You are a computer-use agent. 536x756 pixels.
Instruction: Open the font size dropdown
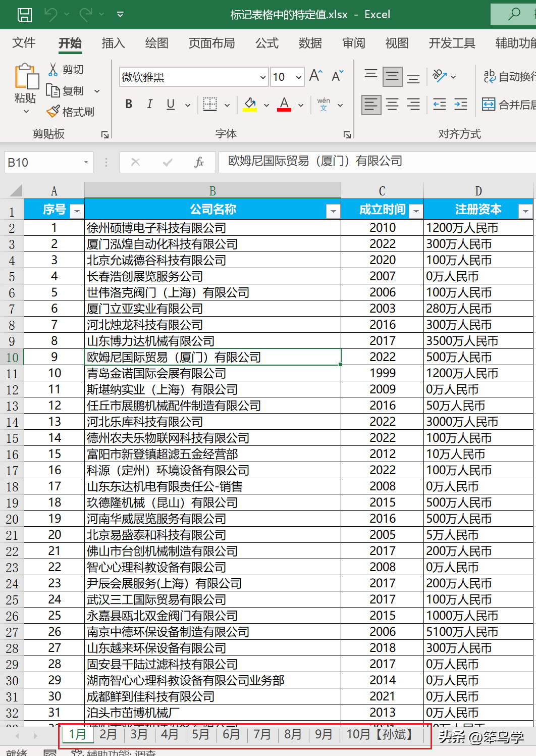click(299, 77)
